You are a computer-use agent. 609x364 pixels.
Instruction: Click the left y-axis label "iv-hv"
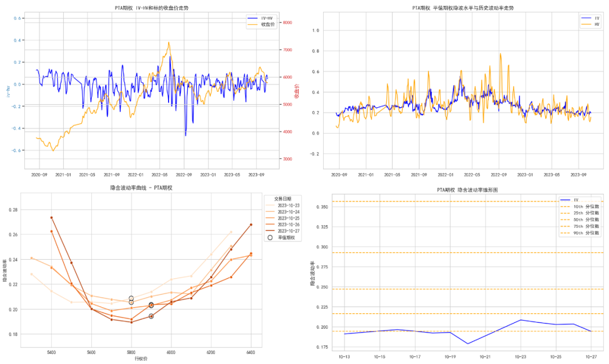pos(8,92)
